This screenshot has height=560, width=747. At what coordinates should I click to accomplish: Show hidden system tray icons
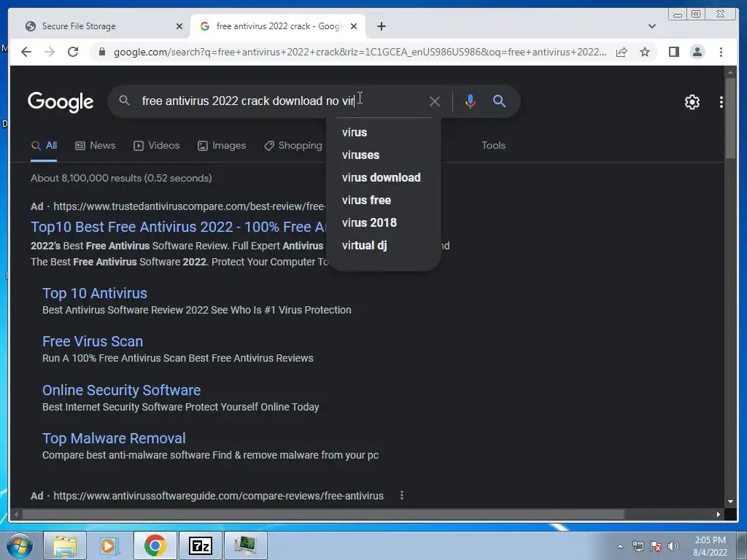[x=620, y=547]
